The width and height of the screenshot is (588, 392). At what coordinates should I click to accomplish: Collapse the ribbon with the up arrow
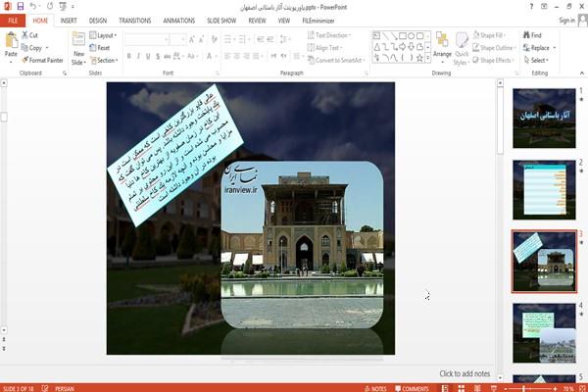pos(581,73)
